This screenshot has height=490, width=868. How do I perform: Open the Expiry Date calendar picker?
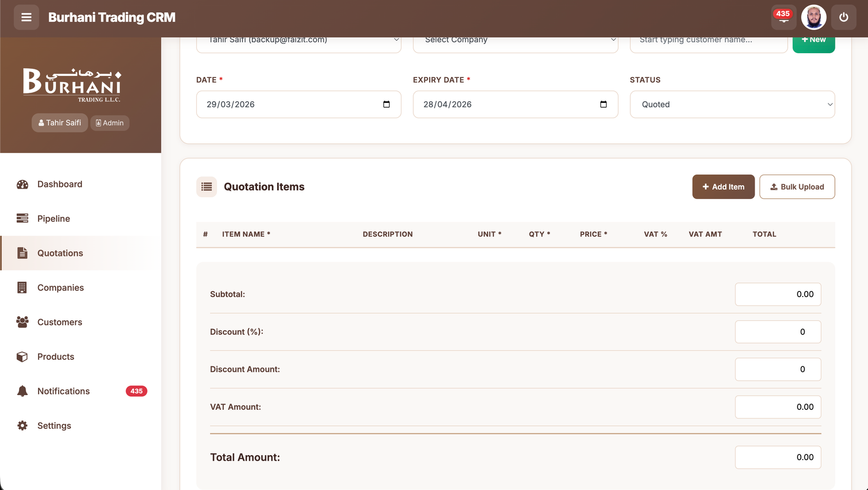pos(603,104)
